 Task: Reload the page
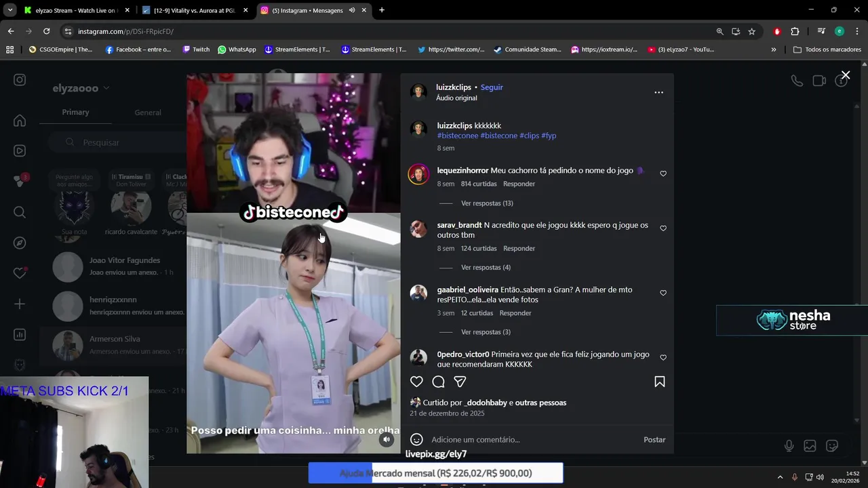pos(46,31)
